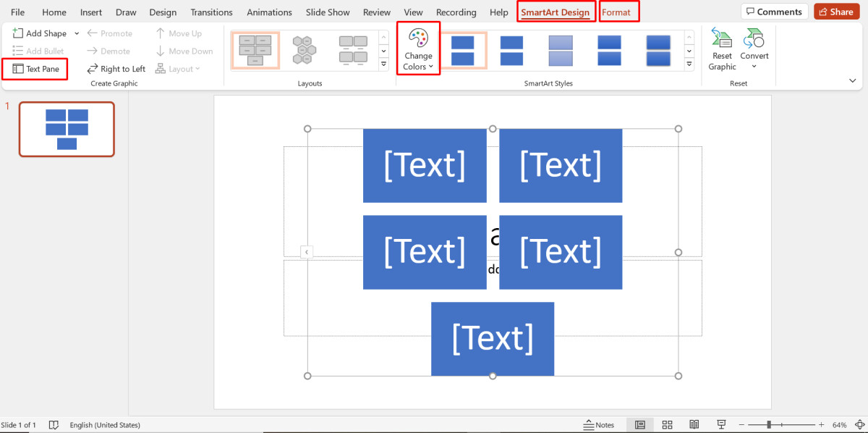Open the Layout dropdown in Create Graphic
The height and width of the screenshot is (433, 868).
click(x=177, y=69)
